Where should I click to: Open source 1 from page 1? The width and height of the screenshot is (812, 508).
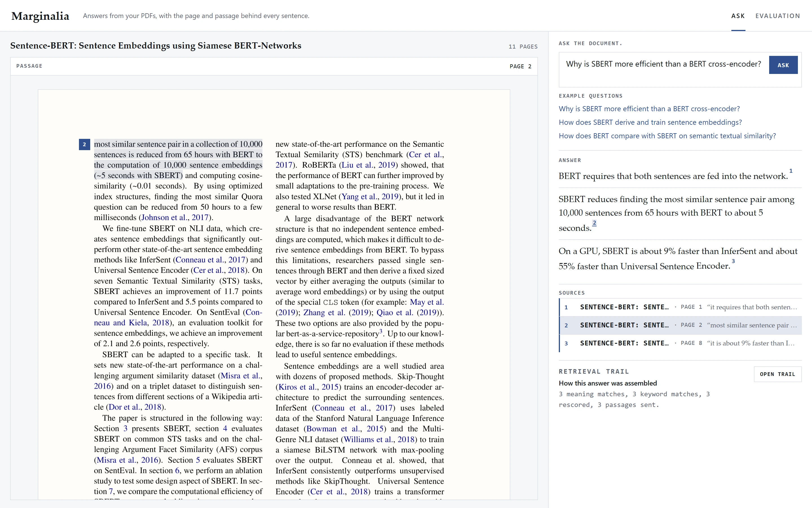[680, 307]
